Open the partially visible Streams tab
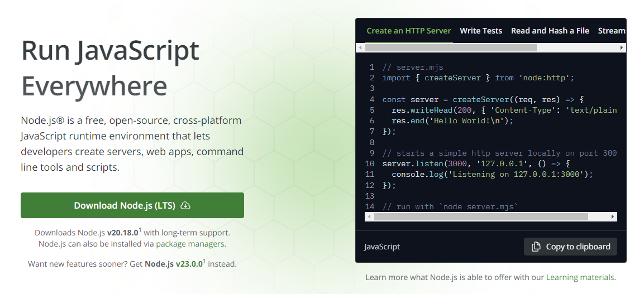The image size is (644, 294). pyautogui.click(x=612, y=31)
